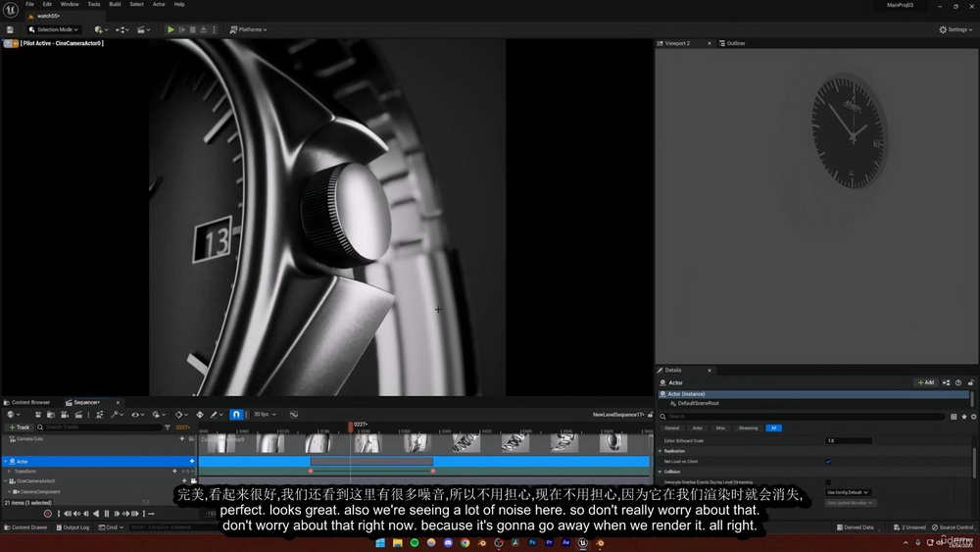Open File Explorer from the taskbar
This screenshot has height=552, width=980.
pos(397,542)
